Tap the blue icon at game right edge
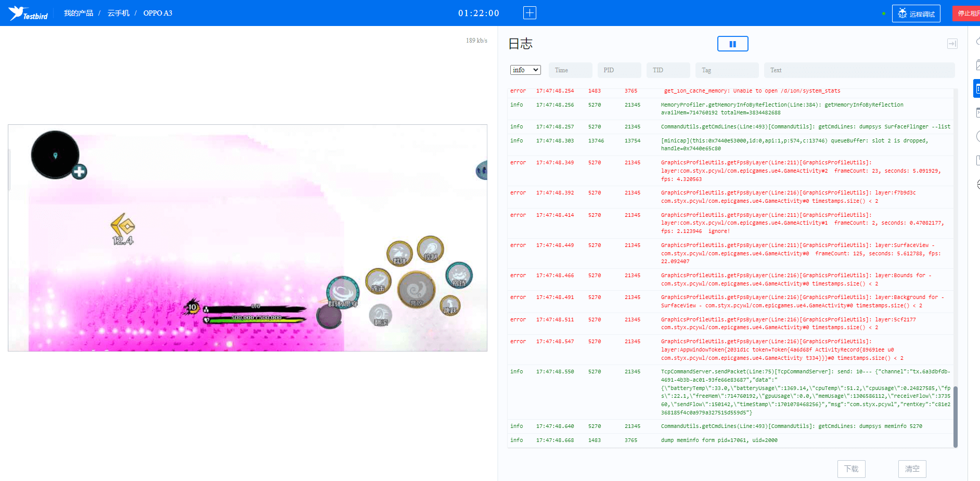The image size is (980, 481). point(482,171)
